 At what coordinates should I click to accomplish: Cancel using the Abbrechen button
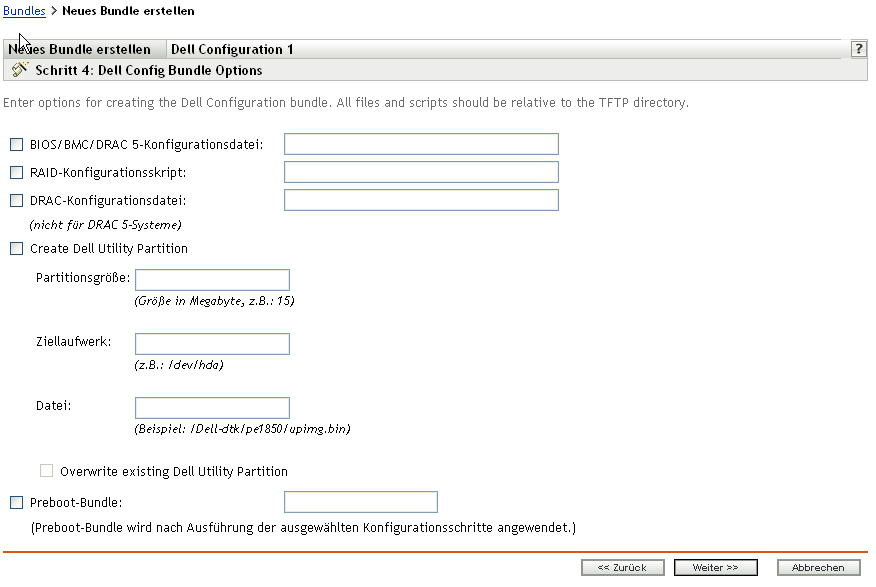click(x=818, y=567)
